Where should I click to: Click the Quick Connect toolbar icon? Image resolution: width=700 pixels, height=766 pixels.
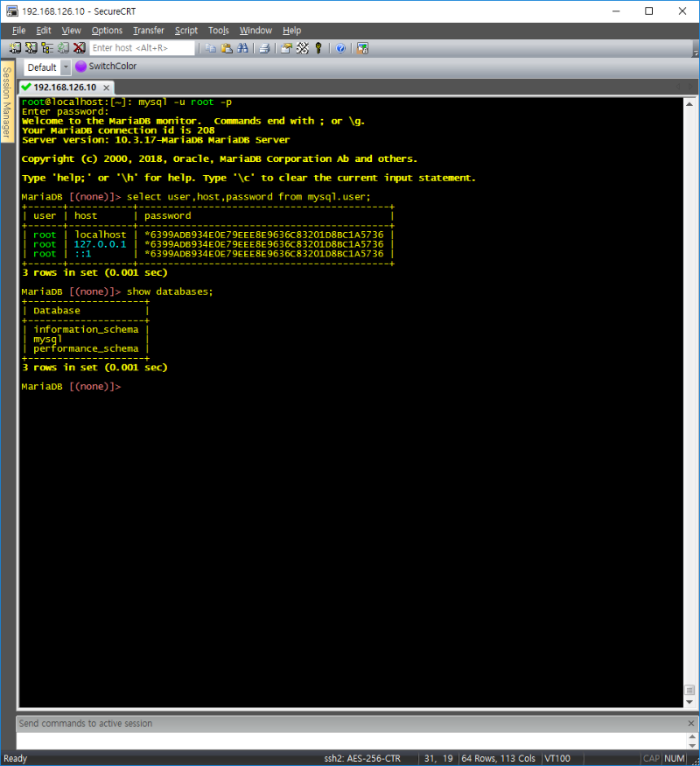click(x=31, y=48)
